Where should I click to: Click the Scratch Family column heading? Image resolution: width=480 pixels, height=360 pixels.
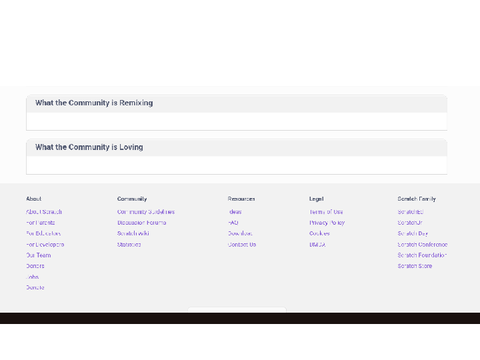pos(417,199)
